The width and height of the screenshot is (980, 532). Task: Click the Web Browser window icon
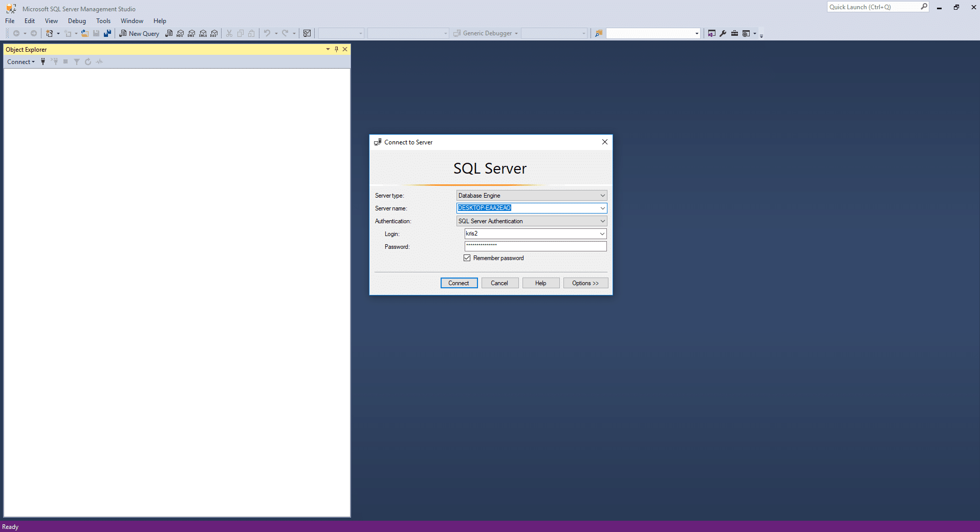[x=746, y=33]
